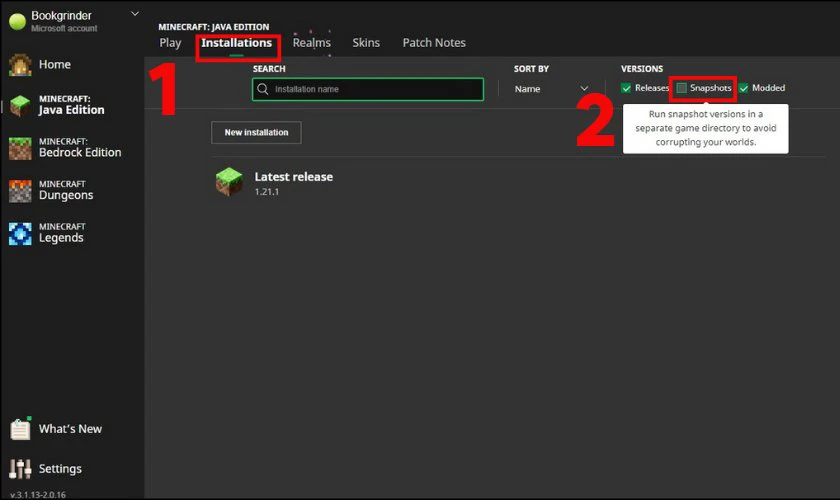Click the Installation name search field
The width and height of the screenshot is (840, 500).
(x=368, y=89)
